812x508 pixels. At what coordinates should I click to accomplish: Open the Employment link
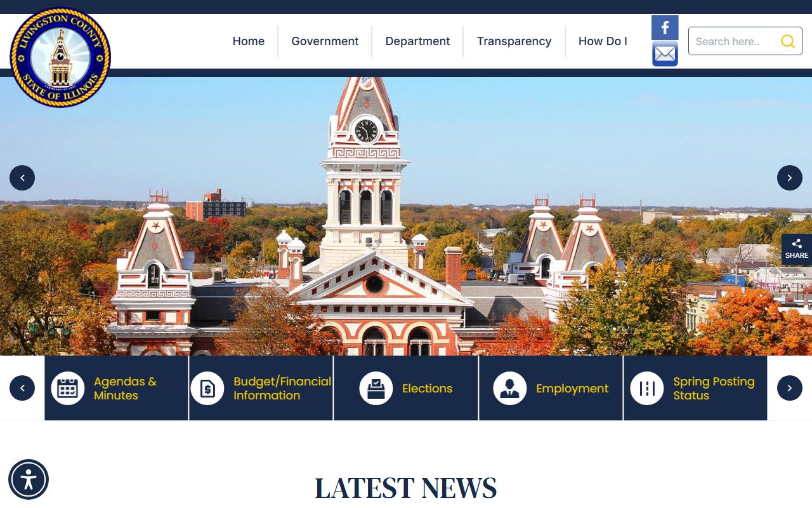572,388
